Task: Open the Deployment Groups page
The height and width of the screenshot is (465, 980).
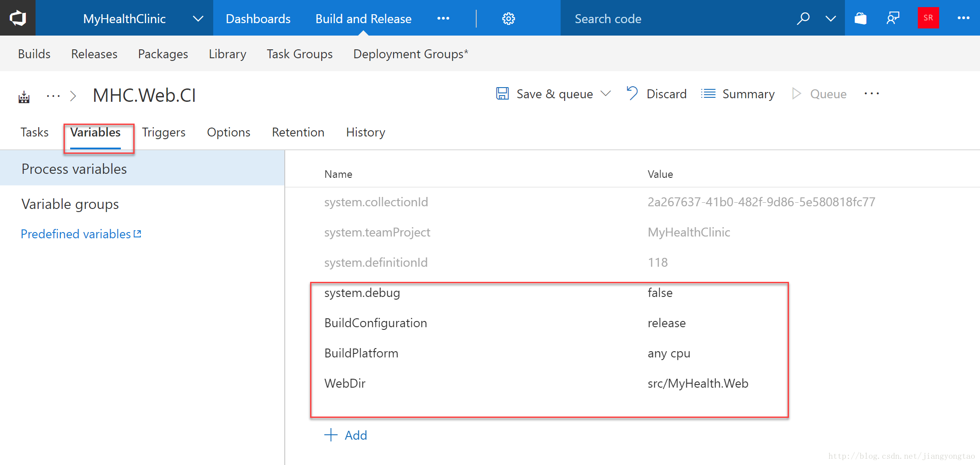Action: pos(411,54)
